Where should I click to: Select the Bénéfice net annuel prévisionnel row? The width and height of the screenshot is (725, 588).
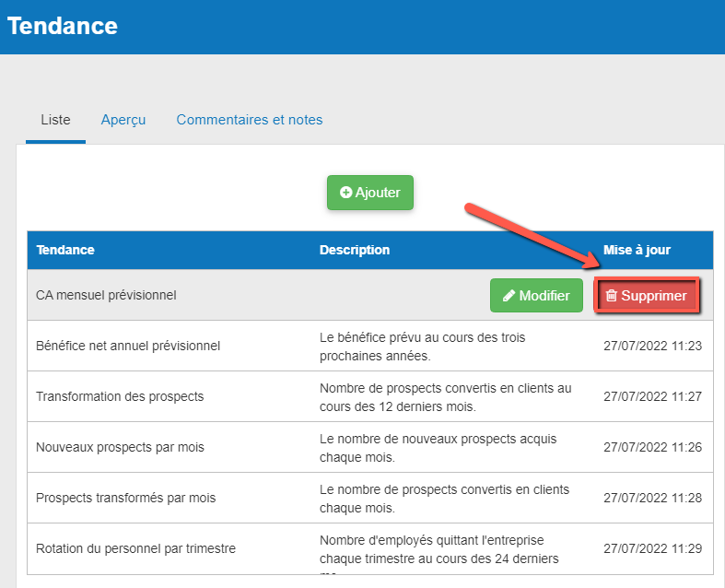[370, 346]
